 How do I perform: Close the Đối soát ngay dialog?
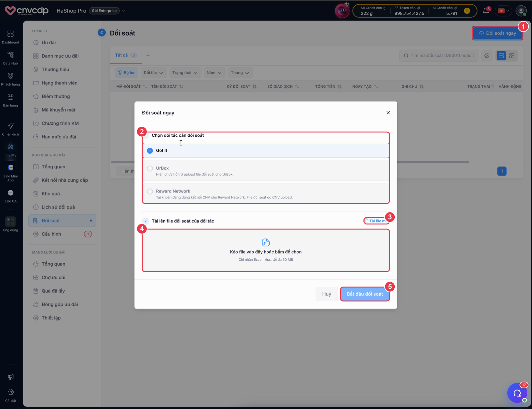[x=388, y=113]
